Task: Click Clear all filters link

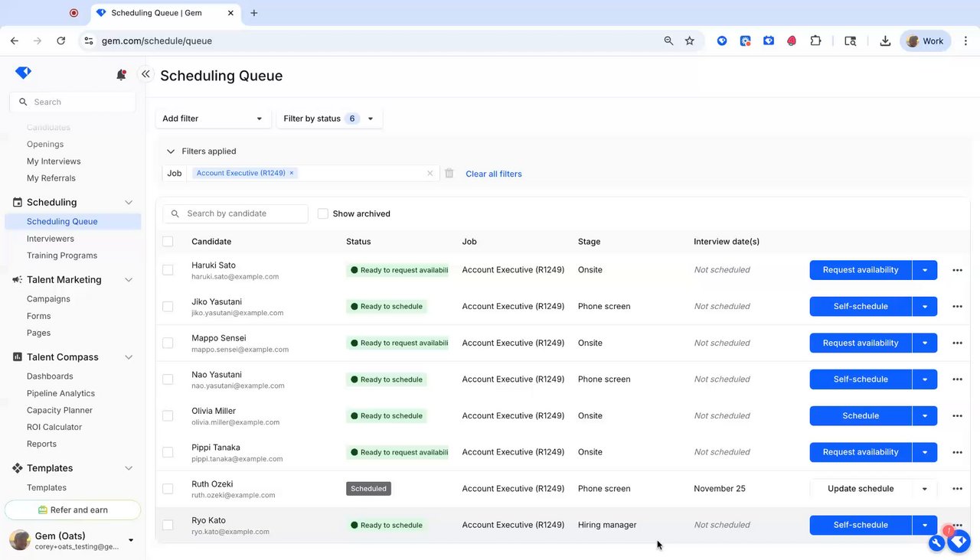Action: [494, 174]
